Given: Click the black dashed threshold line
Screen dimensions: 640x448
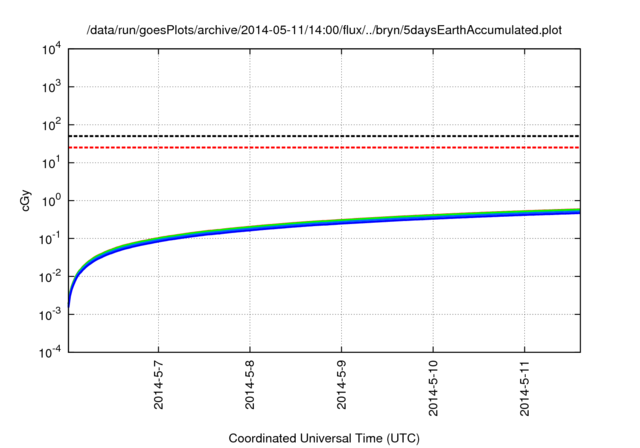Looking at the screenshot, I should pyautogui.click(x=324, y=136).
